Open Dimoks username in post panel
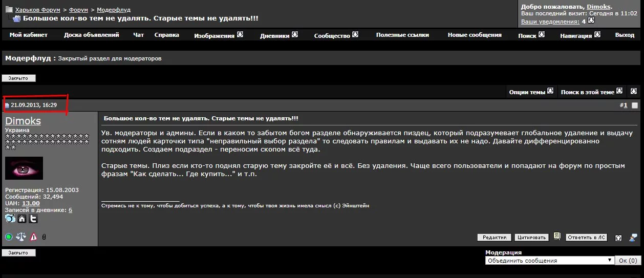644x278 pixels. click(x=23, y=121)
